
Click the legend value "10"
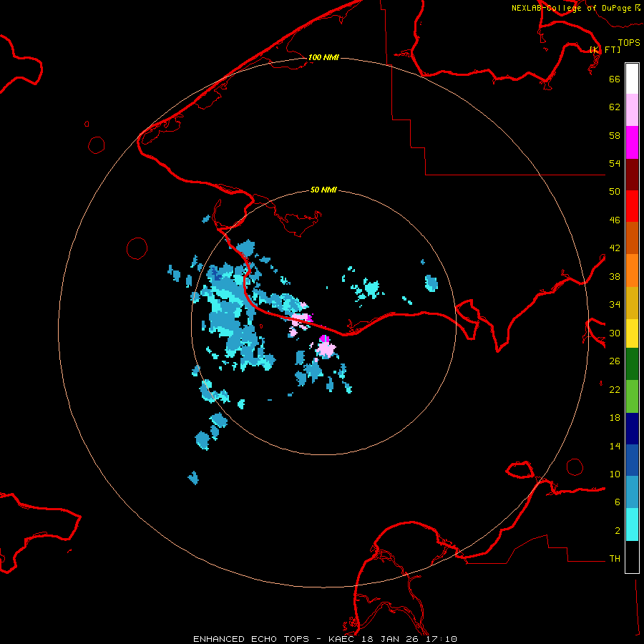[x=615, y=474]
